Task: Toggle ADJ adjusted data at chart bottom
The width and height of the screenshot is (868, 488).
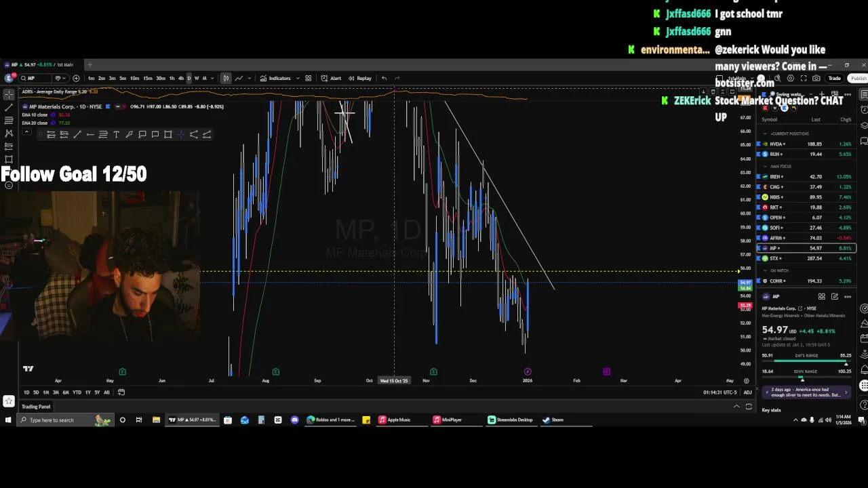Action: tap(747, 392)
